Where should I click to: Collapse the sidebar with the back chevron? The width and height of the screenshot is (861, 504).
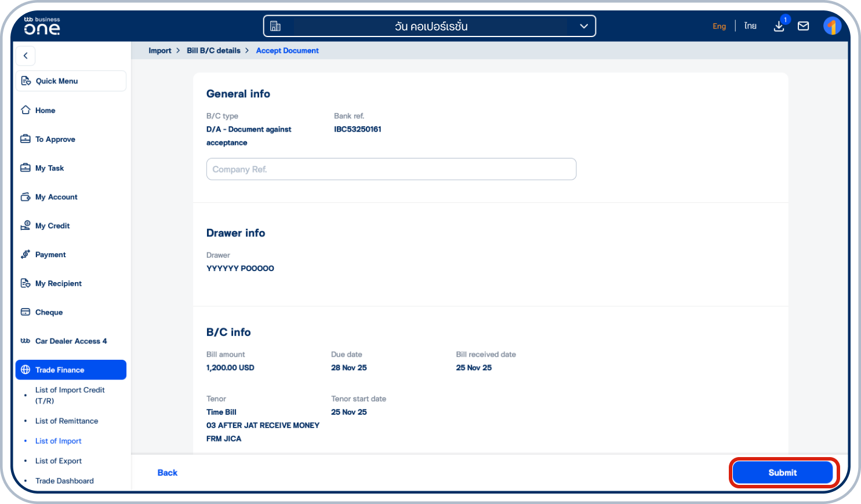(26, 56)
